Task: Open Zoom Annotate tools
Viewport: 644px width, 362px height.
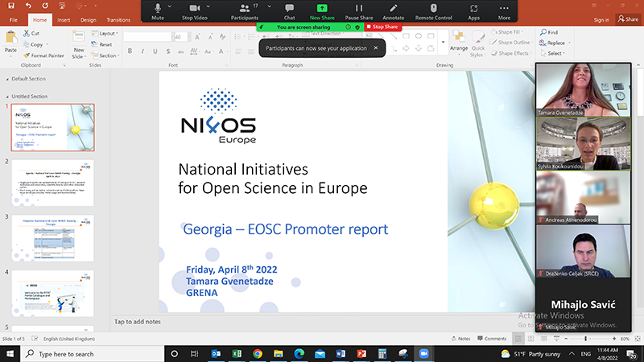Action: tap(393, 11)
